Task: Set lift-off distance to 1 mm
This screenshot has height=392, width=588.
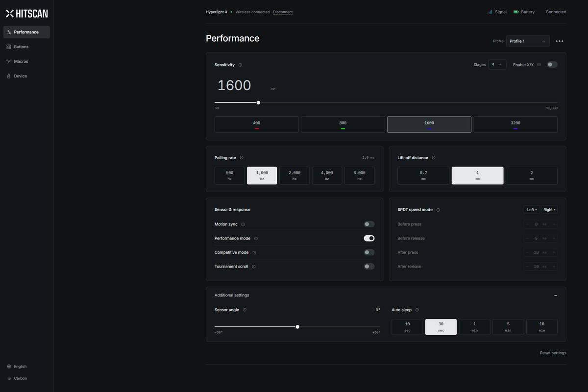Action: (x=477, y=175)
